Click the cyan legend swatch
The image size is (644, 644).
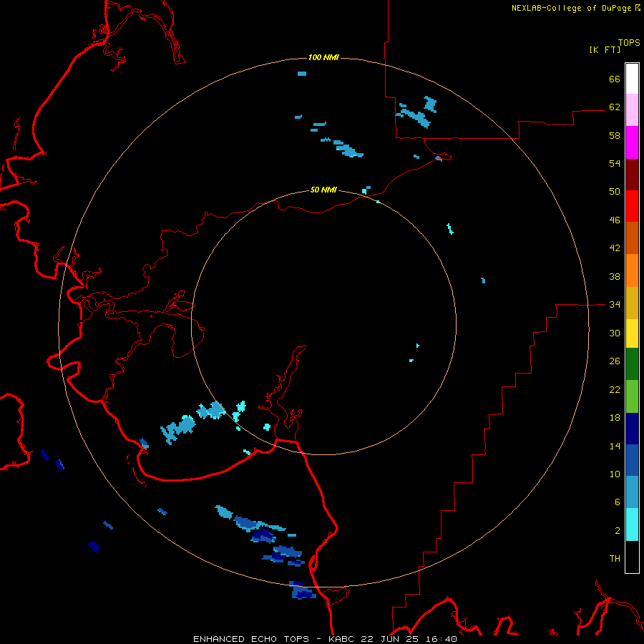[x=632, y=525]
